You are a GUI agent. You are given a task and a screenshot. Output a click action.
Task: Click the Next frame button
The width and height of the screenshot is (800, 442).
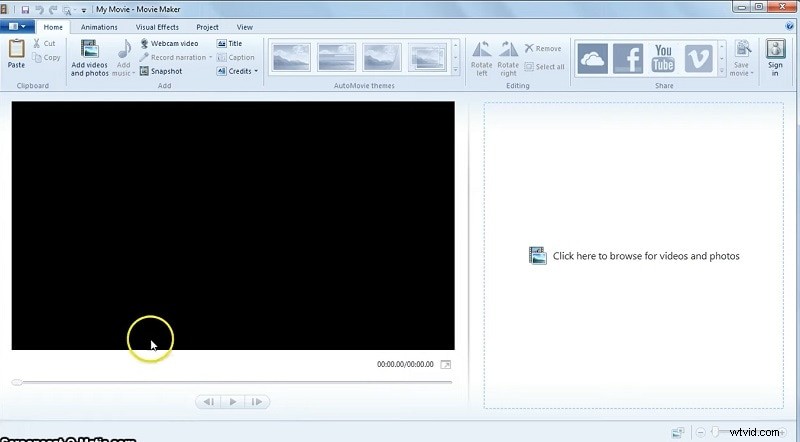[257, 402]
